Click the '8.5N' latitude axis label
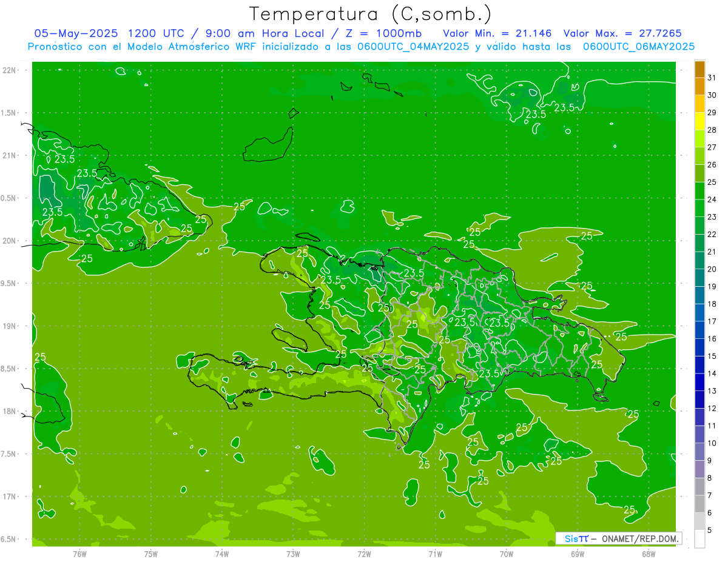This screenshot has width=728, height=562. [9, 369]
